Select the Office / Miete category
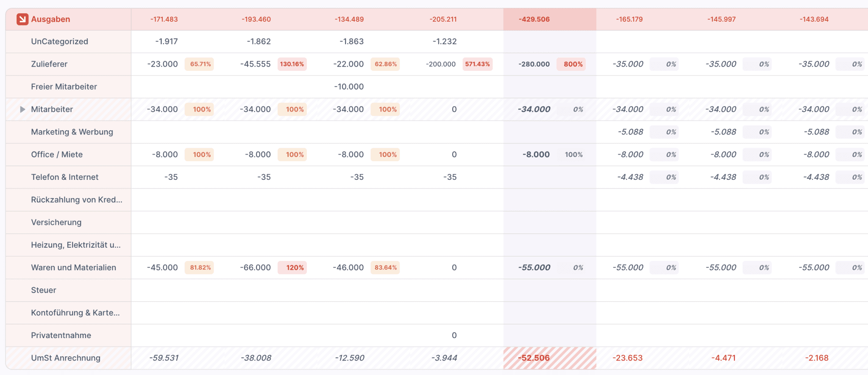This screenshot has width=868, height=375. coord(57,154)
